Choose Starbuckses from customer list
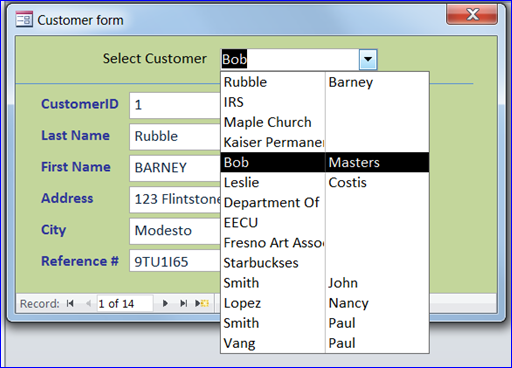The height and width of the screenshot is (368, 512). (x=325, y=263)
